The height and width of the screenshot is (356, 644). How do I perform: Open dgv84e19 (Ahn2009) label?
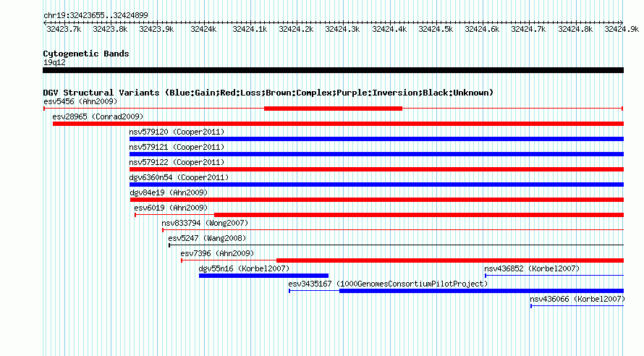point(169,192)
